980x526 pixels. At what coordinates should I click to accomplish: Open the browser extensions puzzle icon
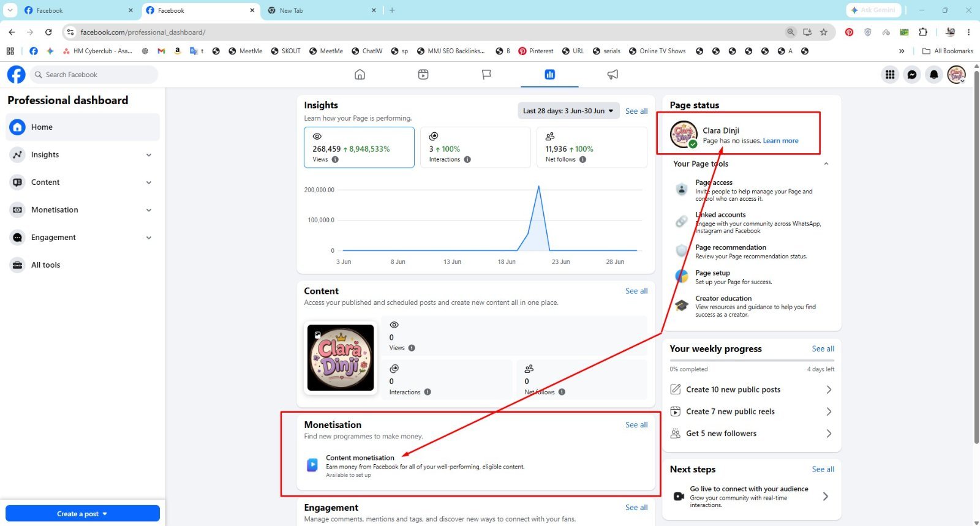point(923,32)
